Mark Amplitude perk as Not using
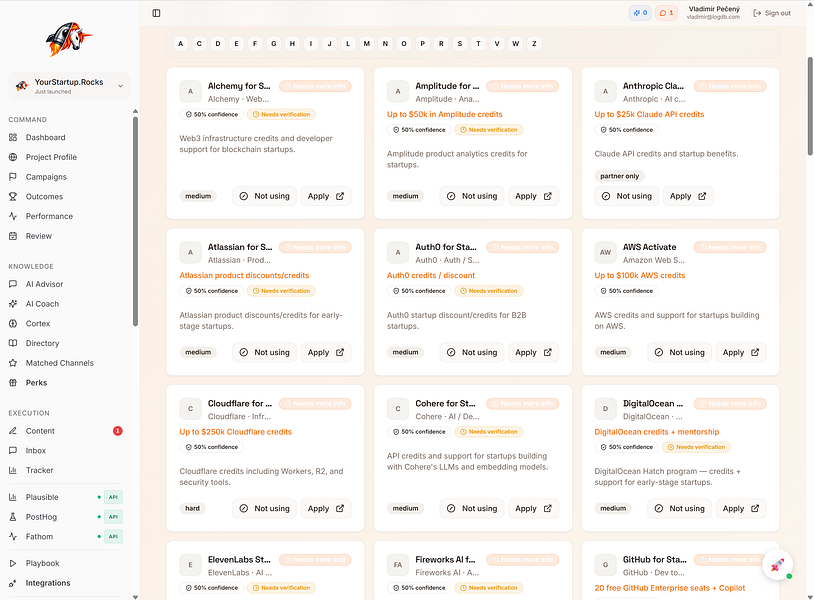This screenshot has height=600, width=814. pyautogui.click(x=472, y=196)
